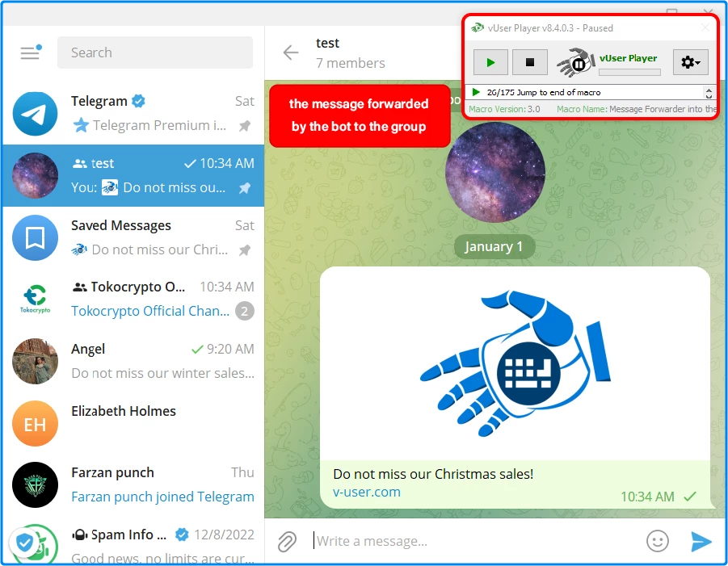Open Saved Messages chat

click(133, 237)
